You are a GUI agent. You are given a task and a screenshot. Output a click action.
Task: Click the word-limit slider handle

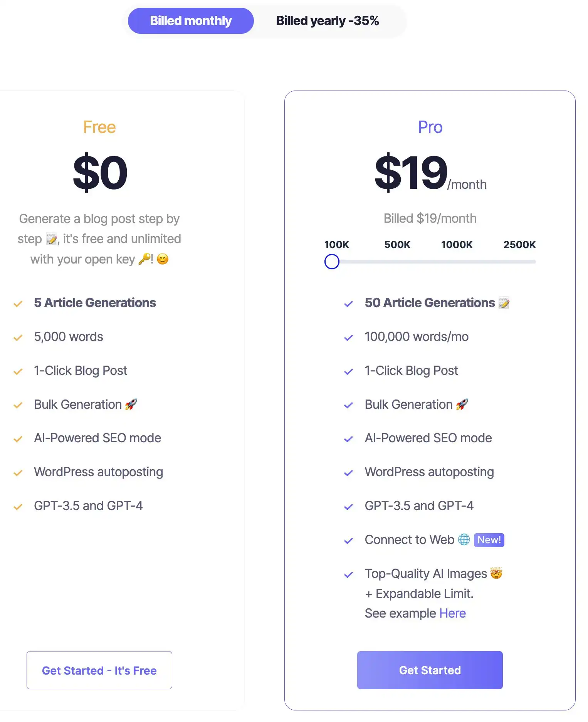(332, 262)
